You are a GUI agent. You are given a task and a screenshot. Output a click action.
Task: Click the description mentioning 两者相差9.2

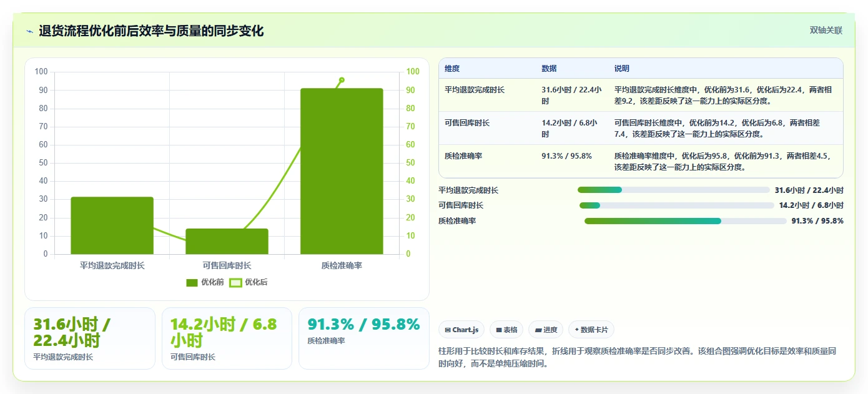[x=723, y=95]
